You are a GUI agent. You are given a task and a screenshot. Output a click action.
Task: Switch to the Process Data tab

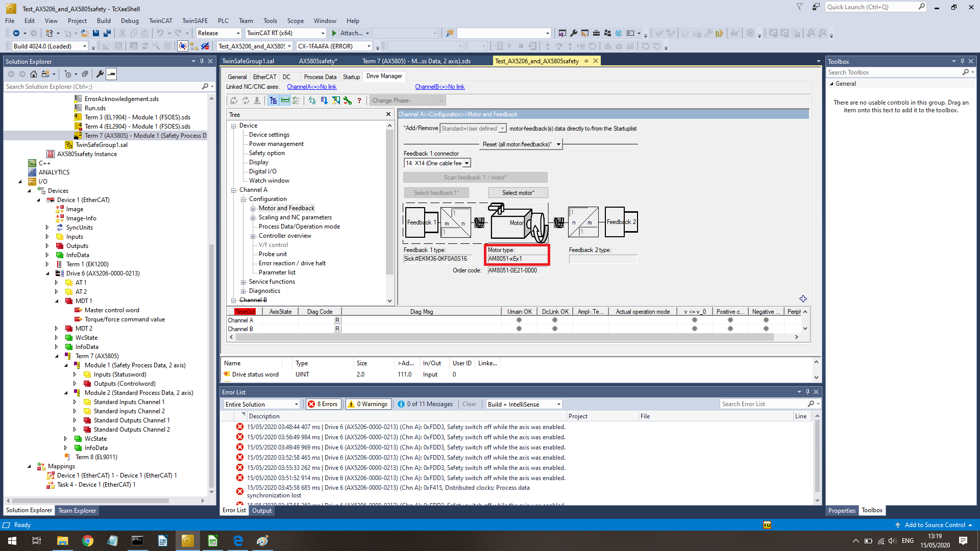[x=320, y=77]
